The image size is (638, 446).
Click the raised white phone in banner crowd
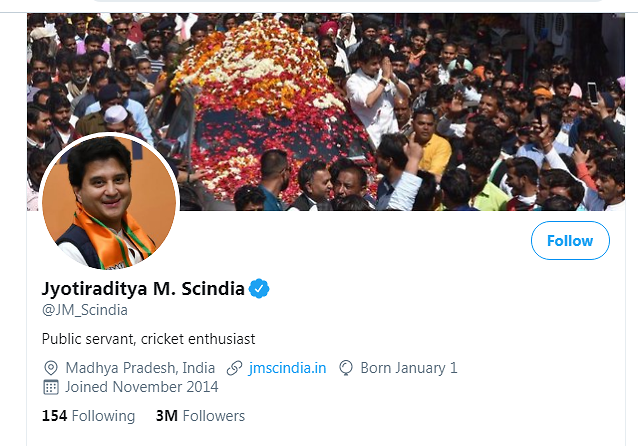(592, 94)
